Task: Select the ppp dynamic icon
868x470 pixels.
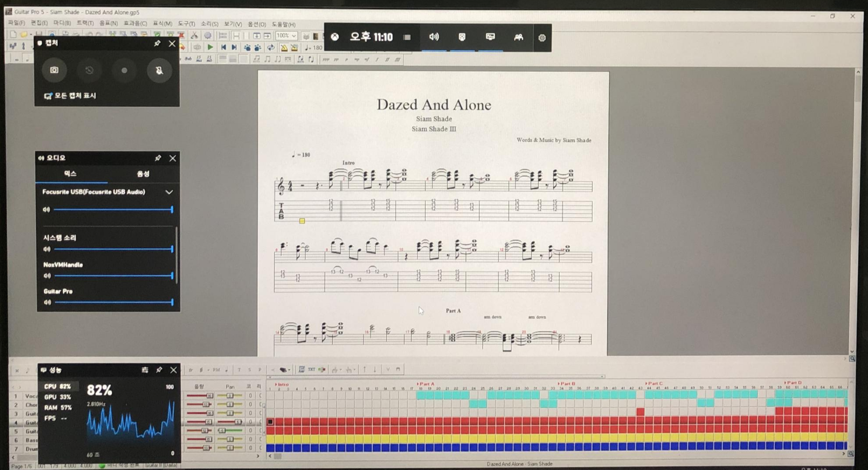Action: pyautogui.click(x=326, y=60)
